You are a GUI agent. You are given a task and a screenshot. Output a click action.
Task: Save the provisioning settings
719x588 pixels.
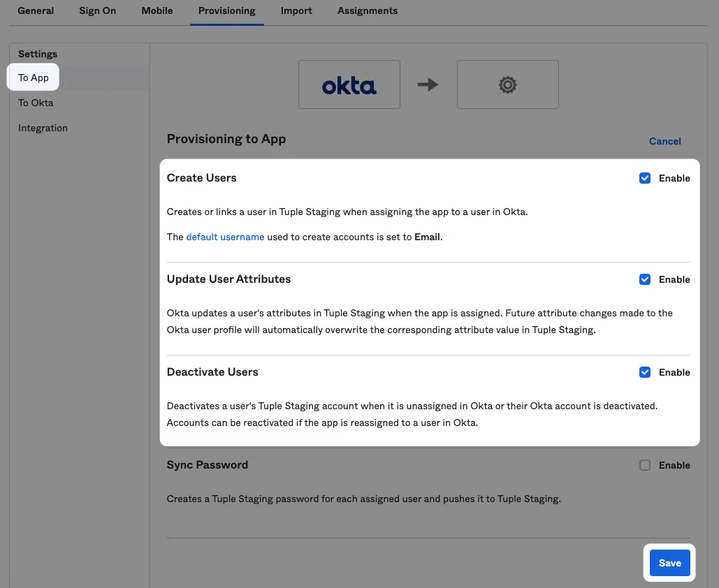(669, 562)
